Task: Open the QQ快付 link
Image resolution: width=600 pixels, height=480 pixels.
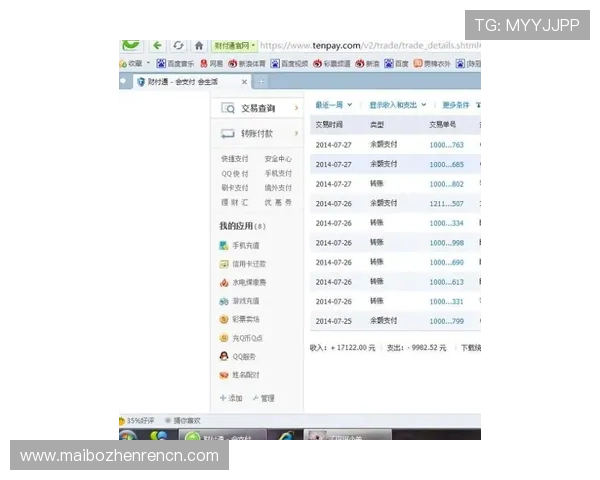Action: point(235,173)
